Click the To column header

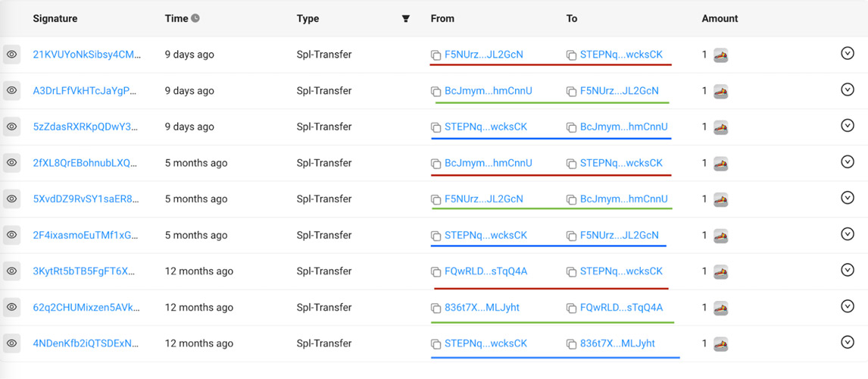(x=572, y=18)
